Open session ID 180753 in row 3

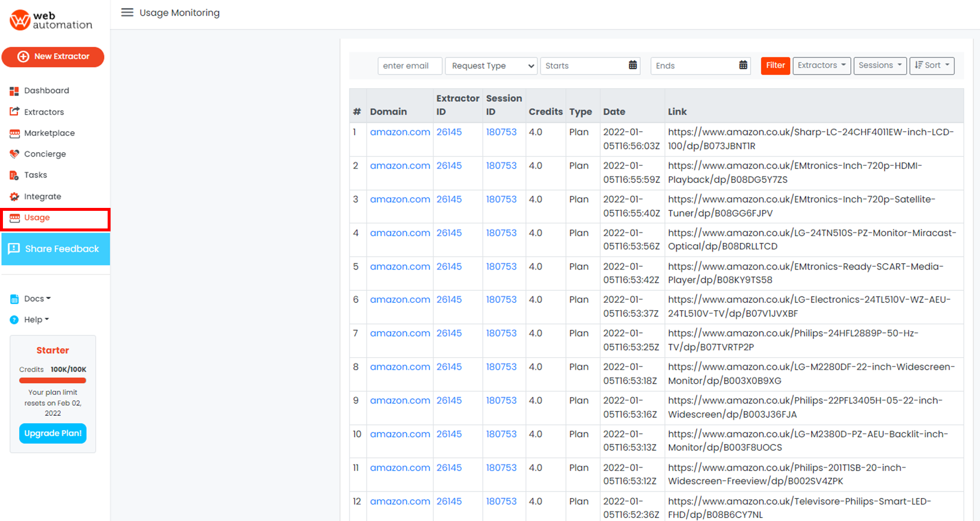[501, 200]
